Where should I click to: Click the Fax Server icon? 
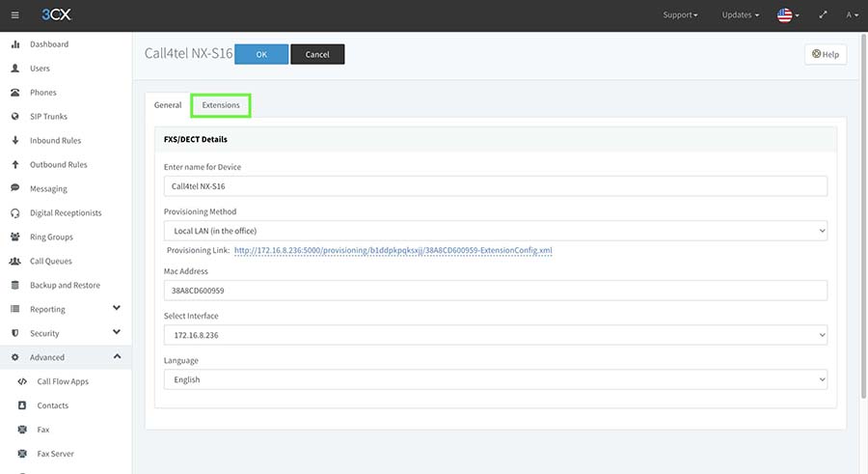(x=22, y=454)
